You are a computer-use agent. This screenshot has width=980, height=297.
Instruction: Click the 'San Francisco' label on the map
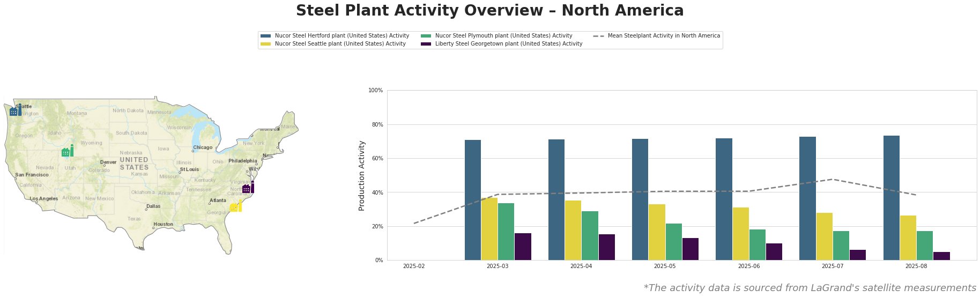pyautogui.click(x=32, y=175)
